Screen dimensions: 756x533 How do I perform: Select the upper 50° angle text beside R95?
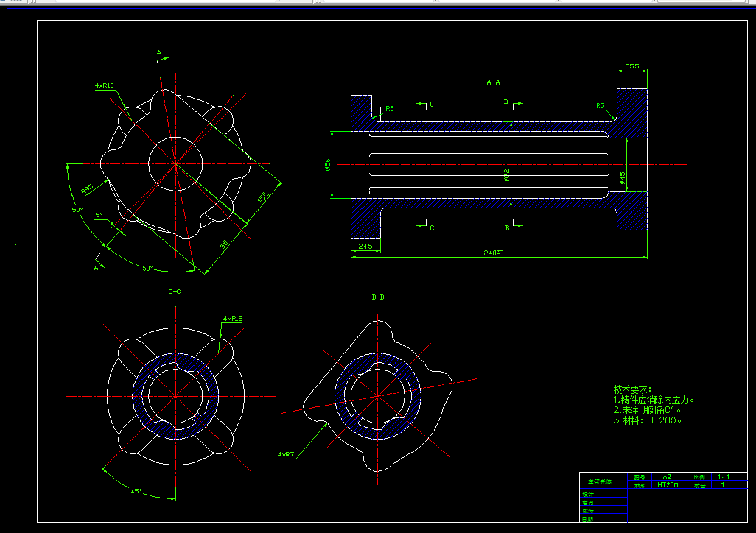click(x=77, y=210)
